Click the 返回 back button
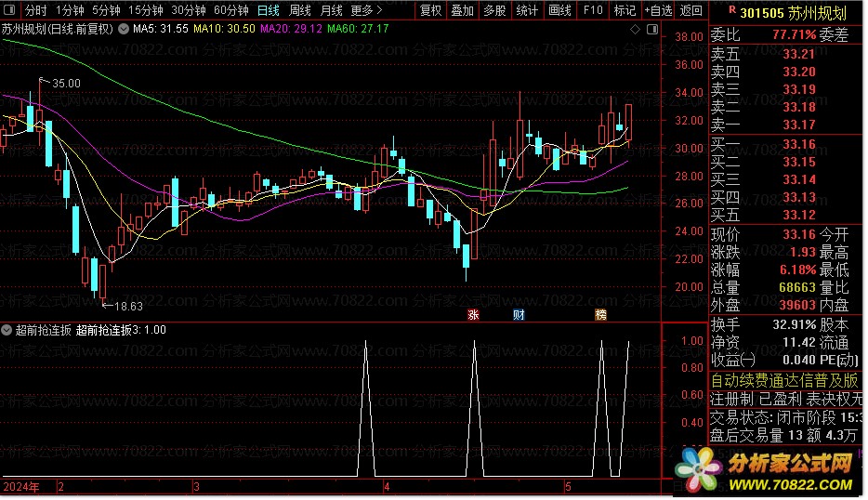Viewport: 868px width, 500px height. click(690, 10)
